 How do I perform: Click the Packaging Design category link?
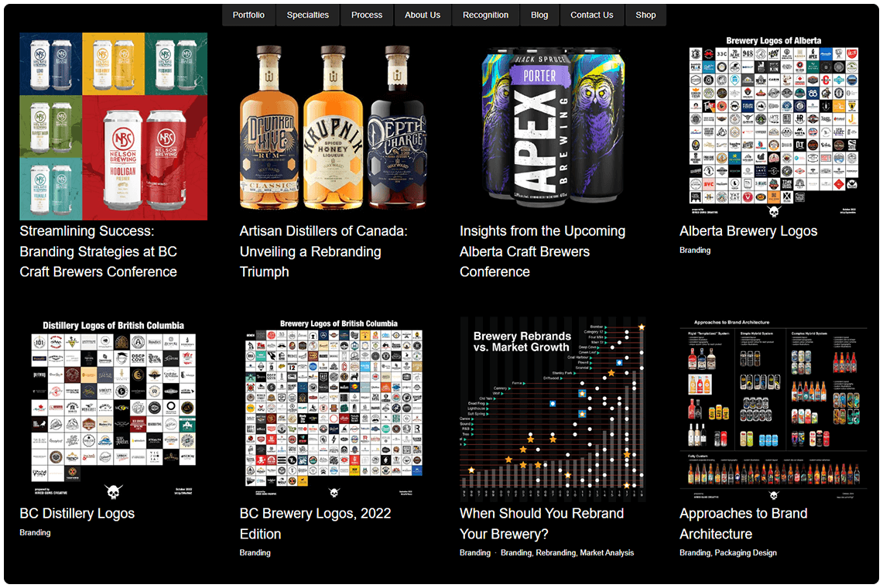click(x=745, y=553)
